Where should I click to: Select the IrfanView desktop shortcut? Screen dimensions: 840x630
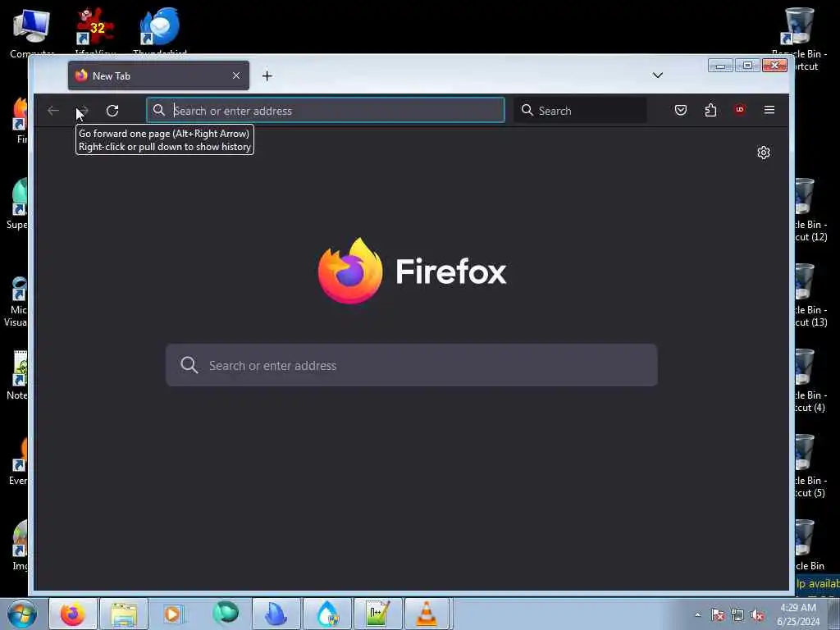click(x=94, y=32)
